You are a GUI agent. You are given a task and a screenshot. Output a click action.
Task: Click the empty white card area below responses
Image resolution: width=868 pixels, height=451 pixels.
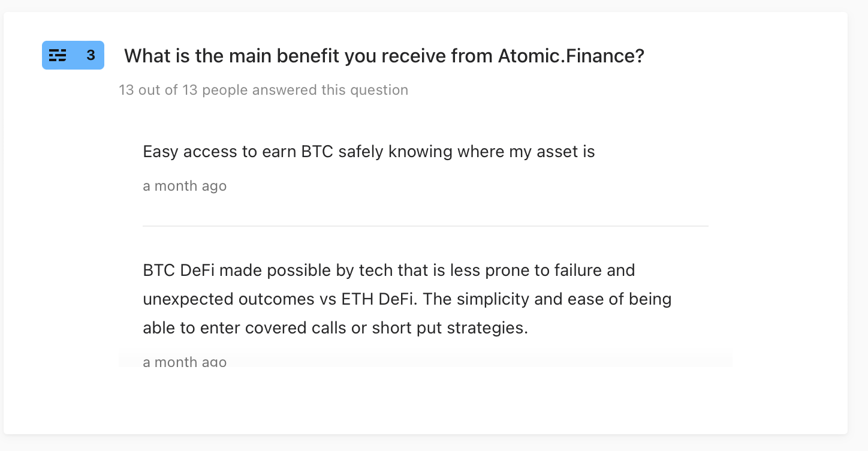tap(426, 401)
